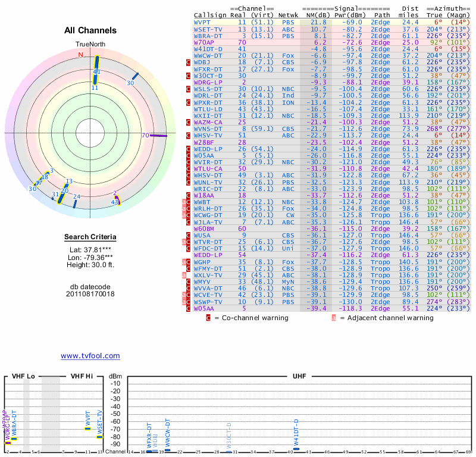Image resolution: width=476 pixels, height=457 pixels.
Task: Click the WVPT bar in VHF Hi spectrum
Action: 87,428
